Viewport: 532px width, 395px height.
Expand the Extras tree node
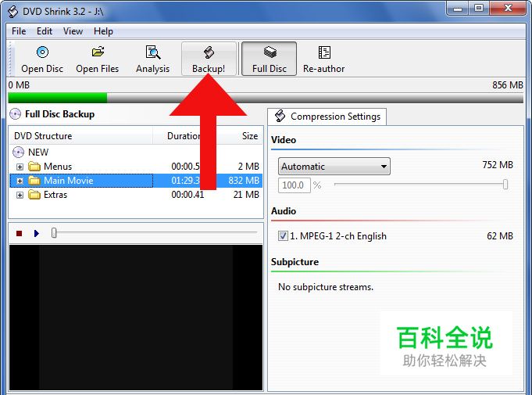(x=20, y=195)
